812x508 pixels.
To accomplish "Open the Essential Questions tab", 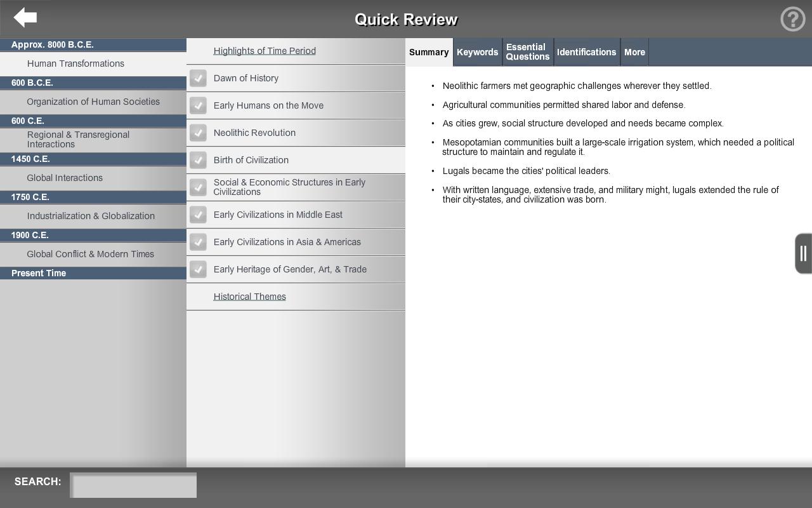I will pos(527,52).
